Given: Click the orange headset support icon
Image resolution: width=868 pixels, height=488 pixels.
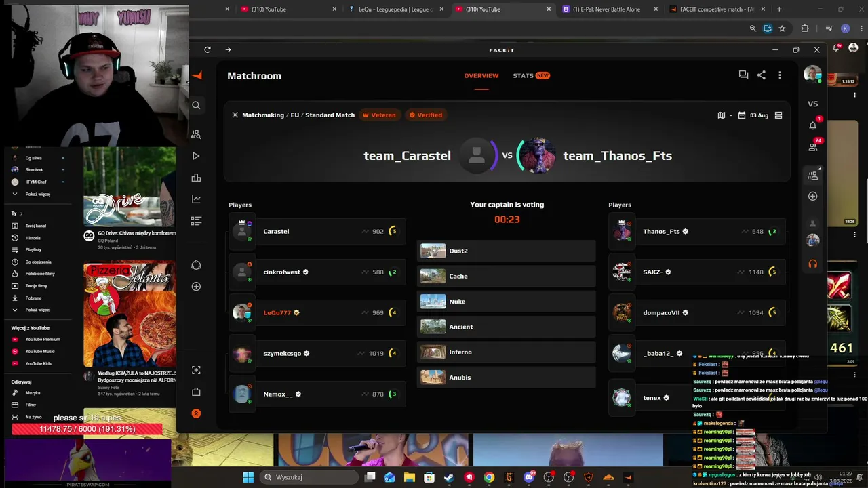Looking at the screenshot, I should point(813,264).
